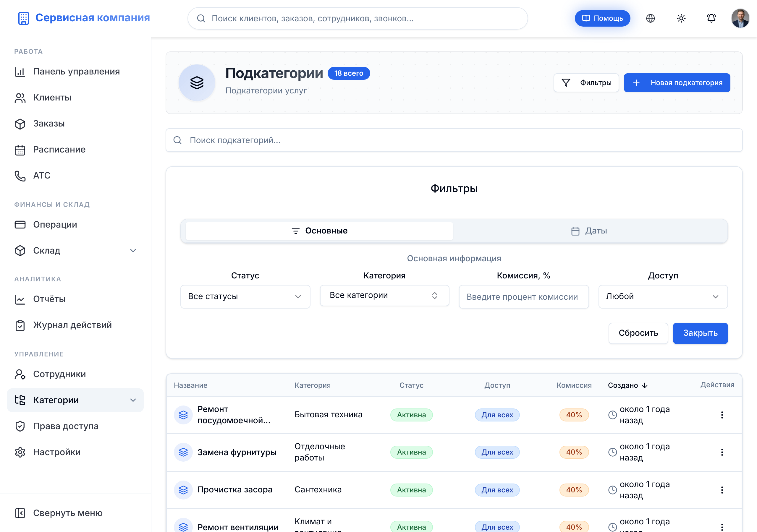The image size is (757, 532).
Task: Open the Все статусы dropdown
Action: [x=245, y=296]
